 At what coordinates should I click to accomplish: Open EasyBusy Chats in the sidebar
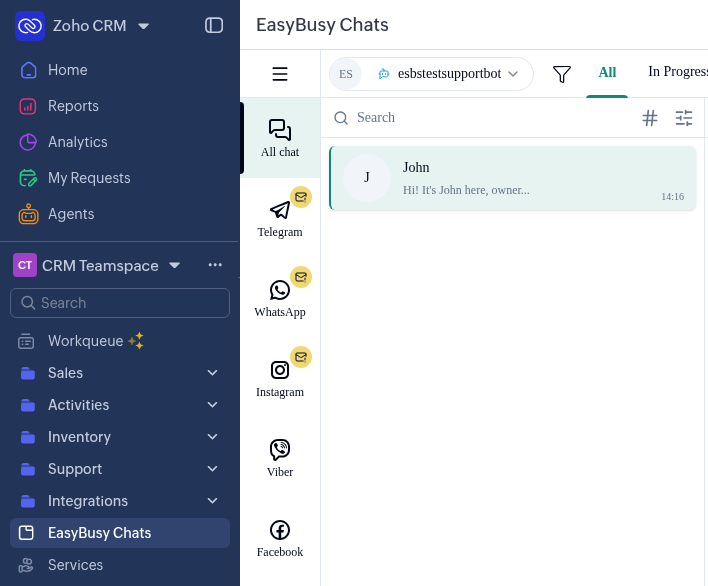pos(120,533)
